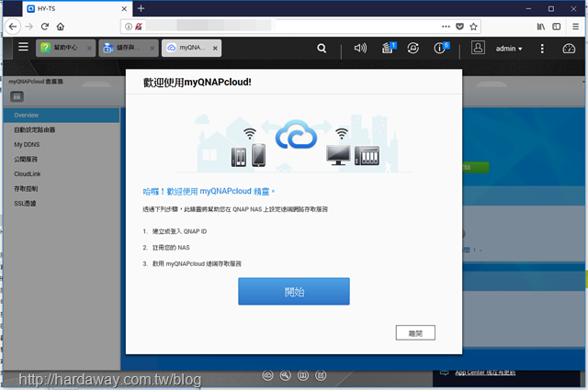Expand the admin user dropdown
Image resolution: width=588 pixels, height=390 pixels.
[509, 49]
